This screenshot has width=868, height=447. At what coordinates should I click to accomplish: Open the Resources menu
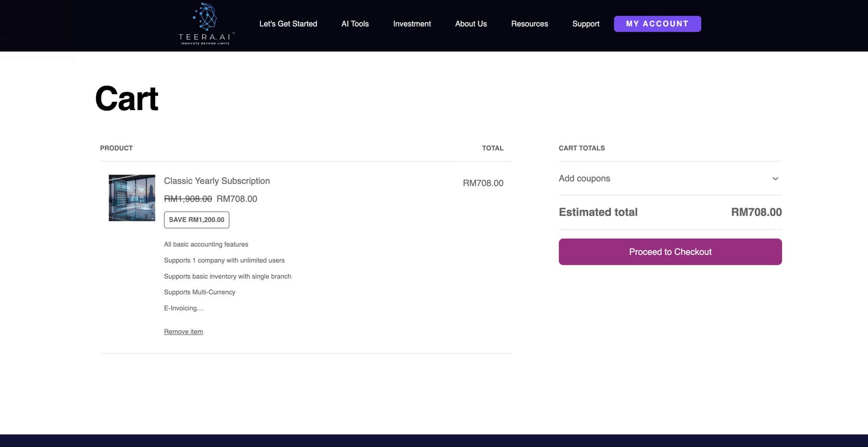click(529, 24)
